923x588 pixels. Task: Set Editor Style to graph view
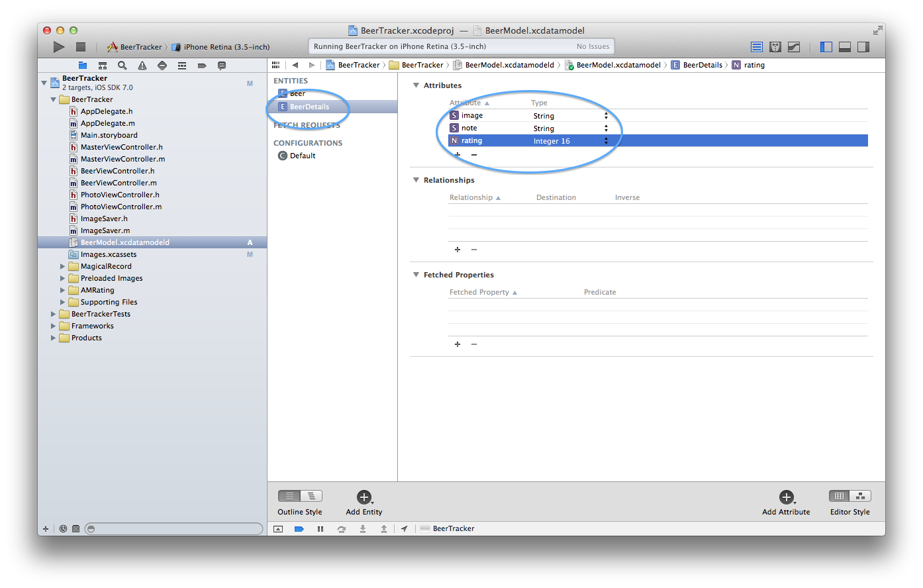click(x=861, y=496)
